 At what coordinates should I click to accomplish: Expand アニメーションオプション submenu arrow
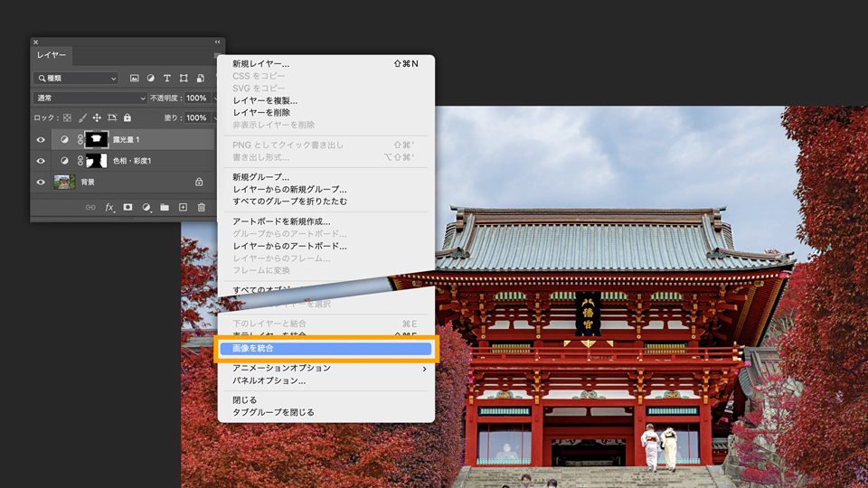(x=424, y=369)
